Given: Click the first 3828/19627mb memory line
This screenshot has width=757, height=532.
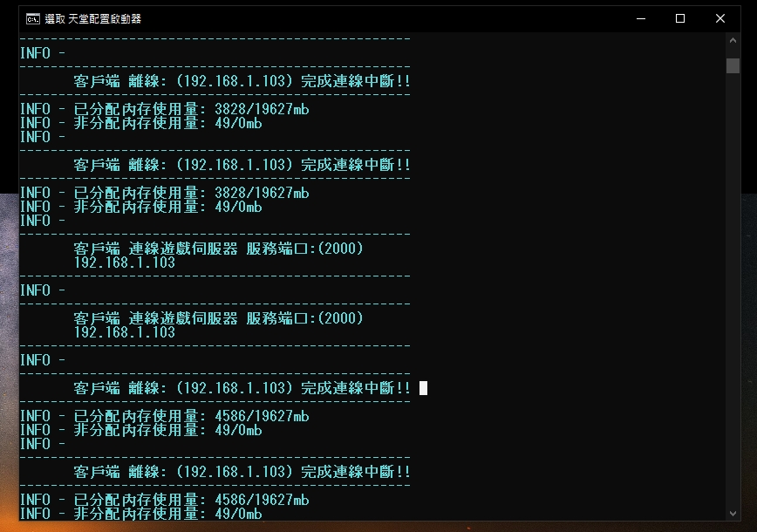Looking at the screenshot, I should point(165,109).
